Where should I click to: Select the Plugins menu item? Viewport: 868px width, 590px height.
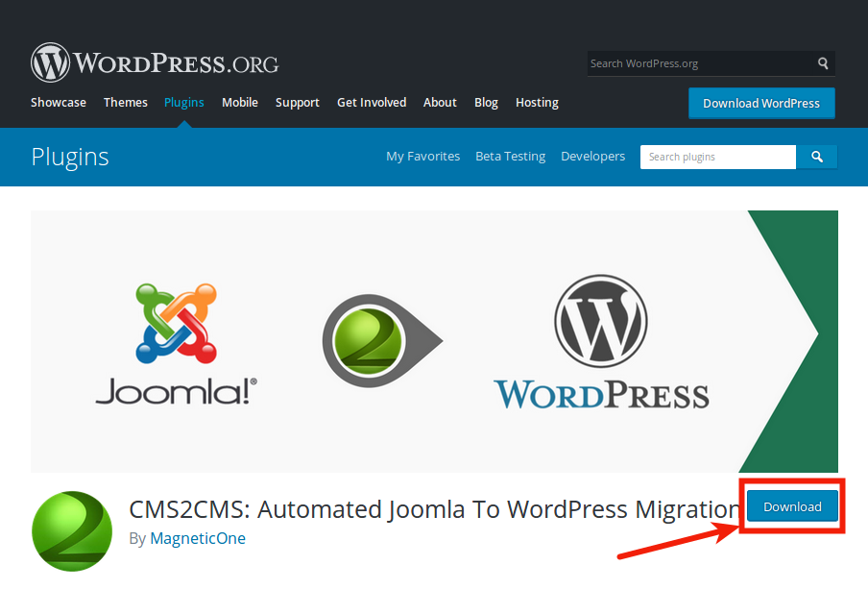[x=184, y=103]
